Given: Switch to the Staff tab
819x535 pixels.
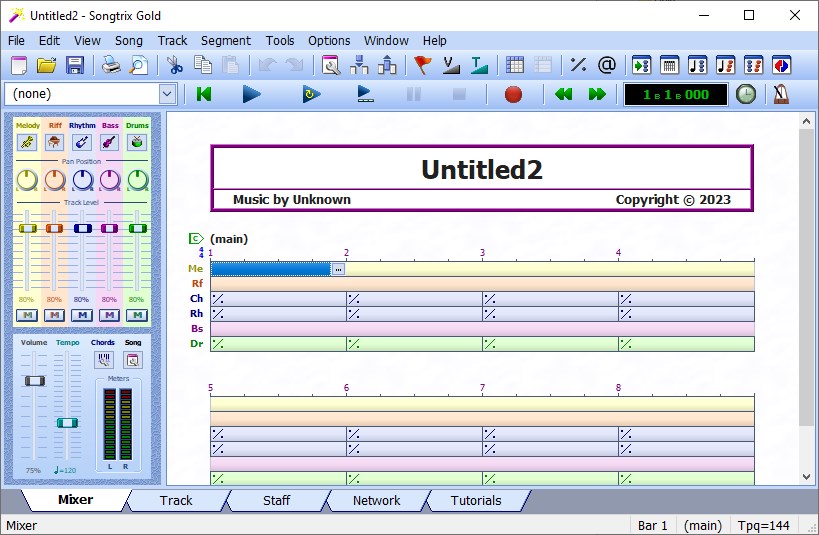Looking at the screenshot, I should pyautogui.click(x=276, y=501).
